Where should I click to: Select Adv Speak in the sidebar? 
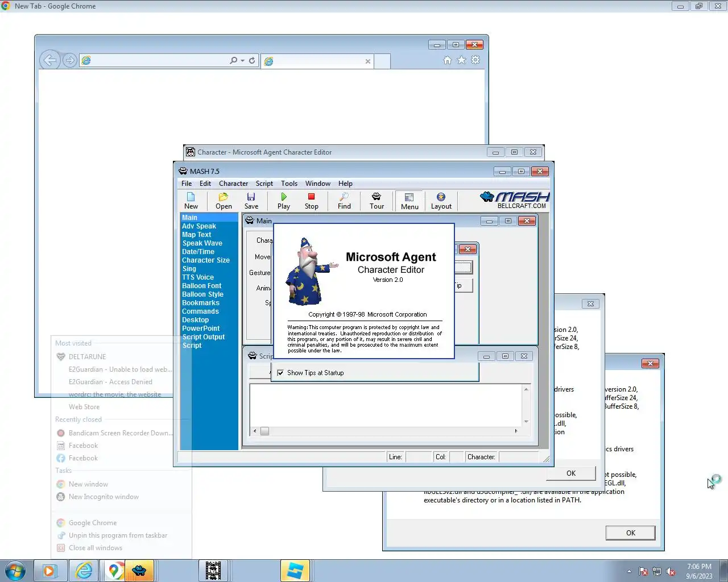click(x=198, y=226)
